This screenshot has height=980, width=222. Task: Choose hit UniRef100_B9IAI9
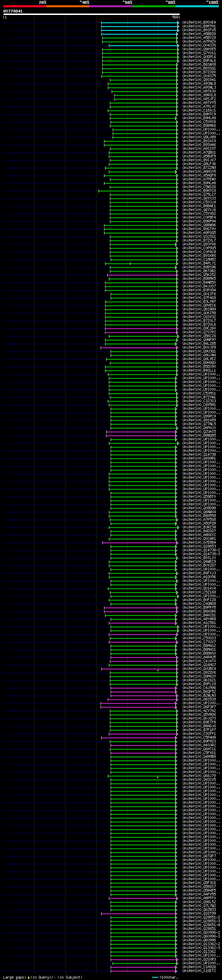(199, 141)
